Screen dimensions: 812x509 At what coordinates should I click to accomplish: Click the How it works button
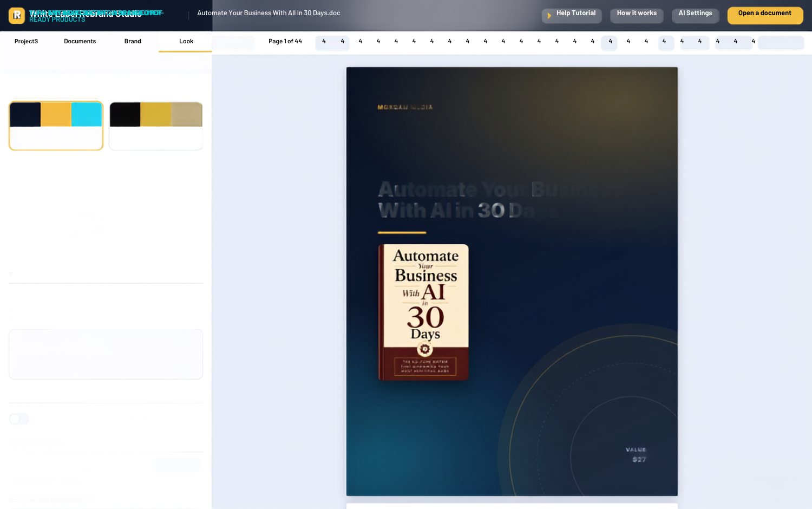click(x=637, y=15)
